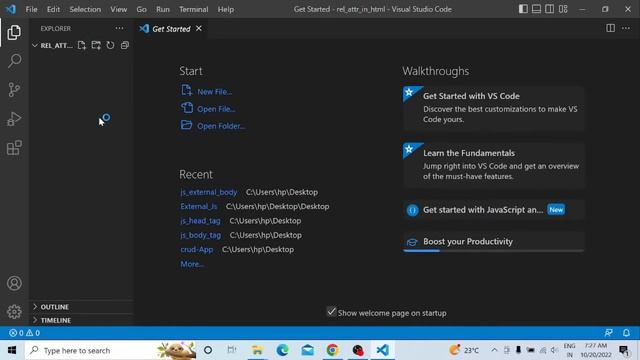Toggle the primary side bar layout icon
The height and width of the screenshot is (360, 640).
[523, 9]
